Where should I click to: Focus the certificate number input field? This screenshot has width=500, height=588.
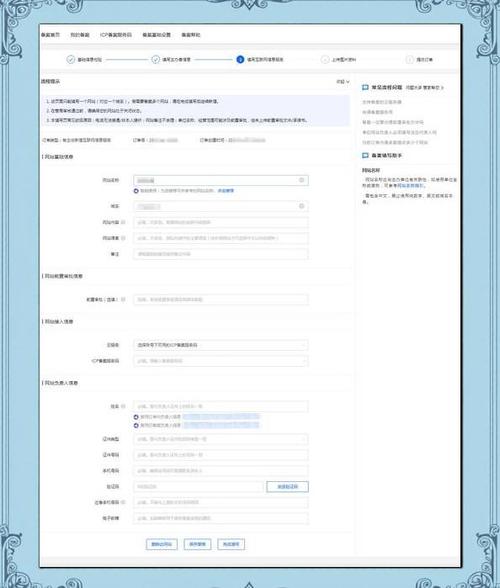221,454
